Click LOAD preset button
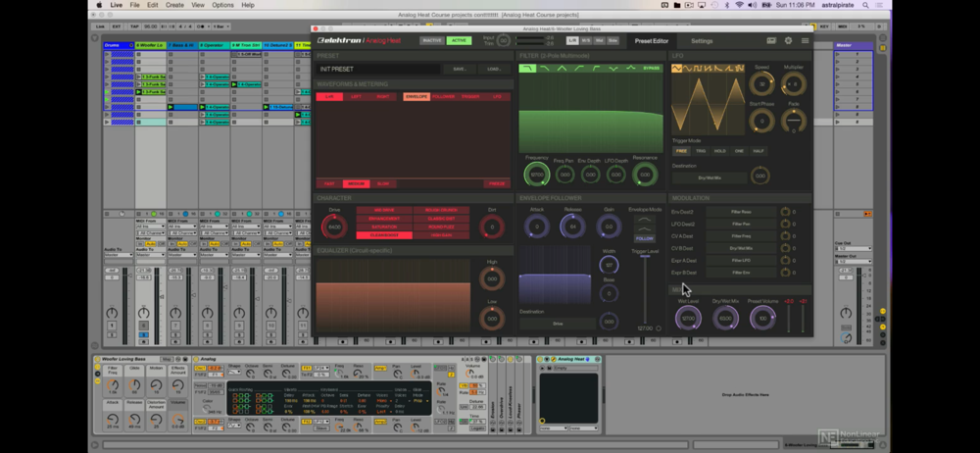The image size is (980, 453). tap(494, 69)
